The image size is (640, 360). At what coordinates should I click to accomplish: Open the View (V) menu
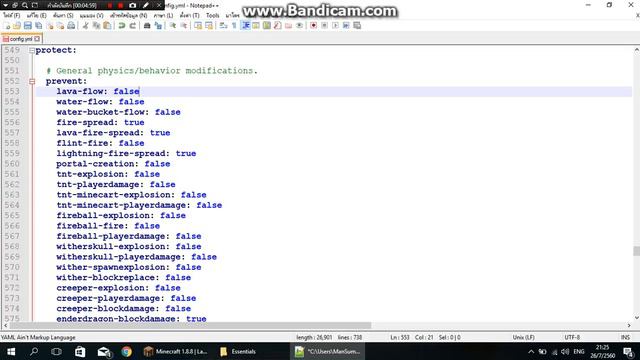pos(91,15)
